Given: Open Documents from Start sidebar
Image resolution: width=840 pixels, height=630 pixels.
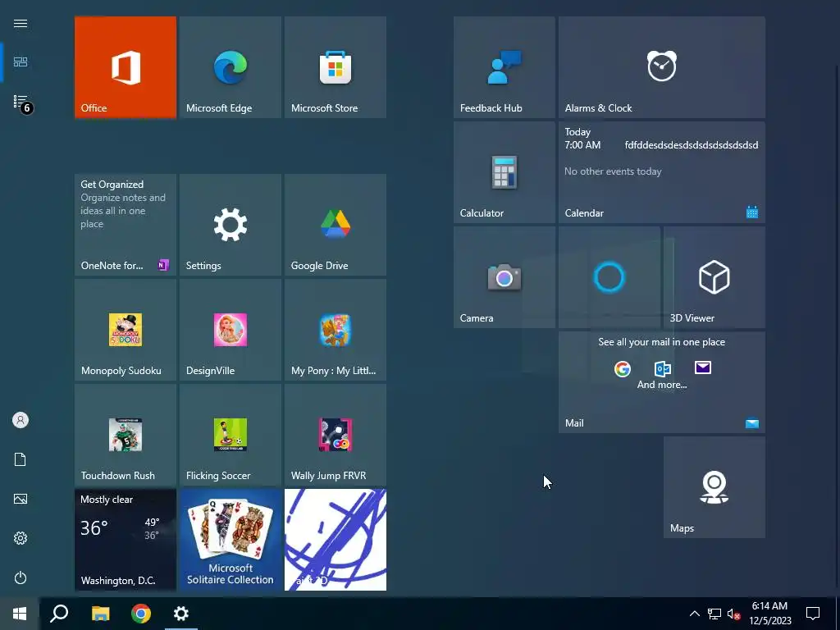Looking at the screenshot, I should tap(21, 459).
